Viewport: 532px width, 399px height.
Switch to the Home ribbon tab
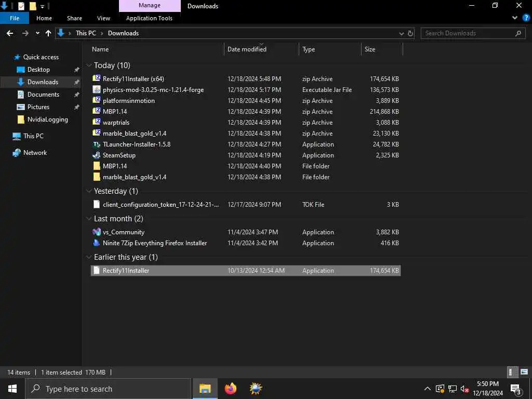pyautogui.click(x=44, y=18)
